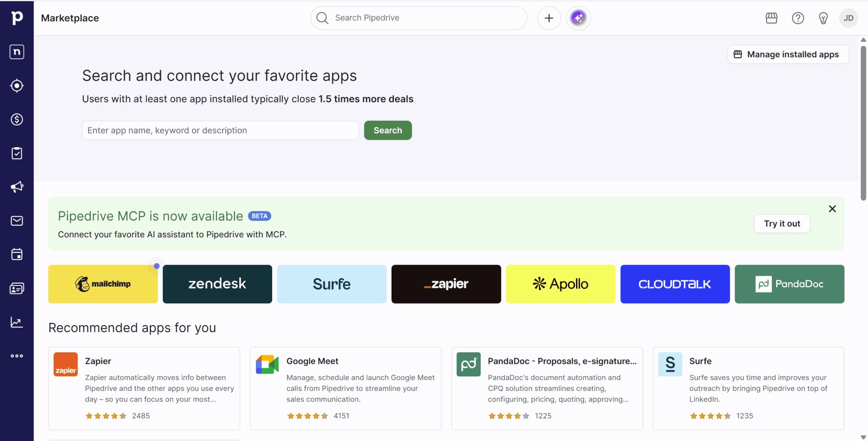
Task: Click the Google Meet app logo icon
Action: 267,365
